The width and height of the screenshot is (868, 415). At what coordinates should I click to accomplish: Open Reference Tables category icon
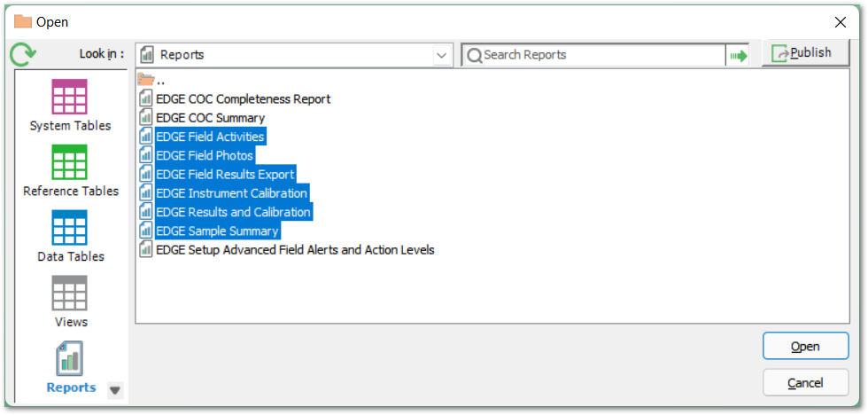click(x=69, y=161)
